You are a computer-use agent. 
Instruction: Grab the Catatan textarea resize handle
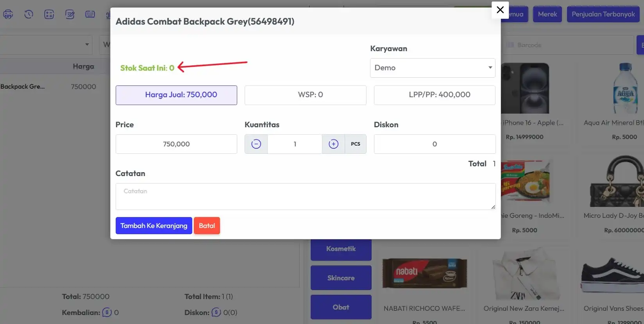(x=493, y=207)
